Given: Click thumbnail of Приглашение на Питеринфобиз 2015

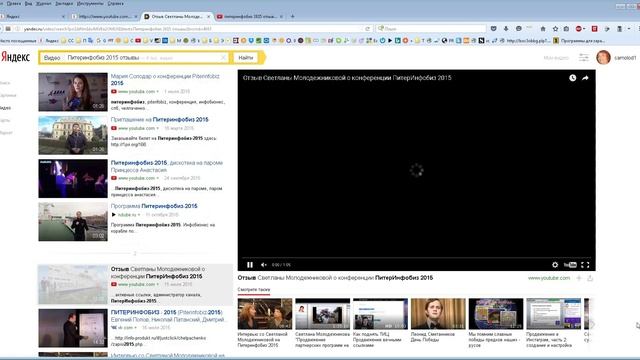Looking at the screenshot, I should point(73,135).
